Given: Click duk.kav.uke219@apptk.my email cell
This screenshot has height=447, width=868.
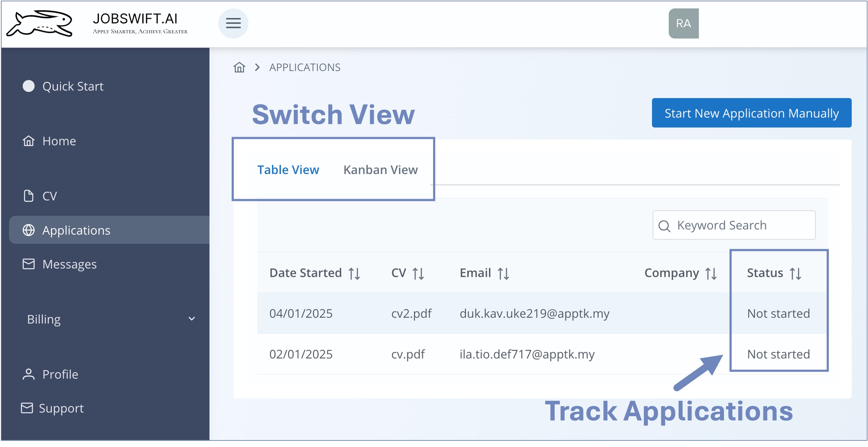Looking at the screenshot, I should coord(535,314).
